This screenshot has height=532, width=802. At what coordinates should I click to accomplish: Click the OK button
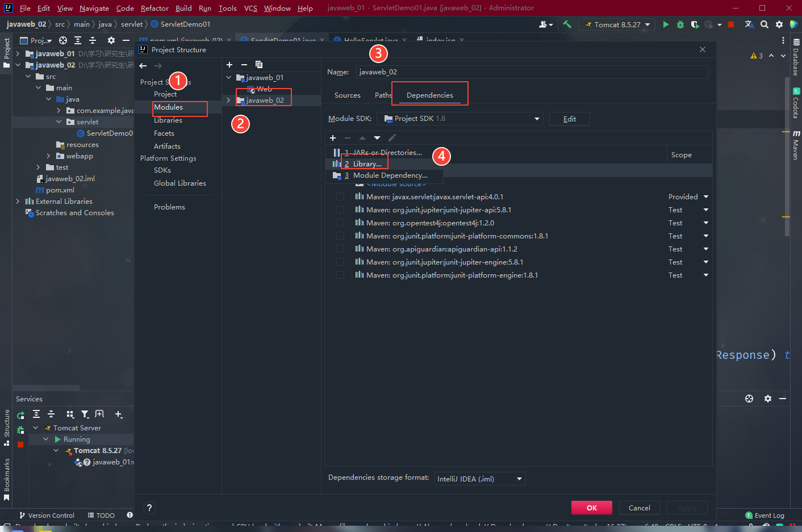(592, 508)
